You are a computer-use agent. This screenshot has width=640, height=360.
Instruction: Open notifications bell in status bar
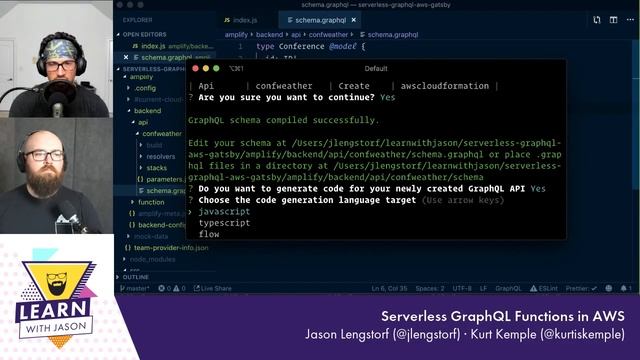point(626,289)
